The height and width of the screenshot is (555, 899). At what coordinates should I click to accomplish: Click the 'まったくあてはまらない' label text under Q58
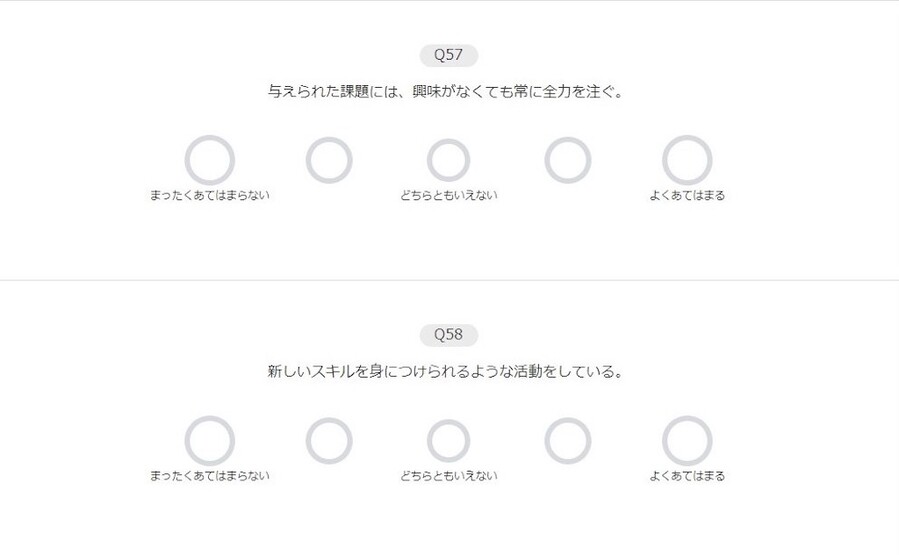click(210, 476)
